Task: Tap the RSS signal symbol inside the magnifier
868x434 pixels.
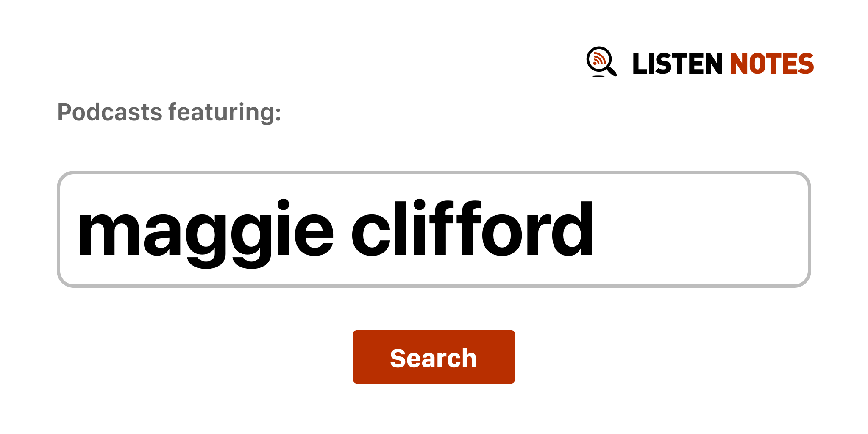Action: [599, 59]
